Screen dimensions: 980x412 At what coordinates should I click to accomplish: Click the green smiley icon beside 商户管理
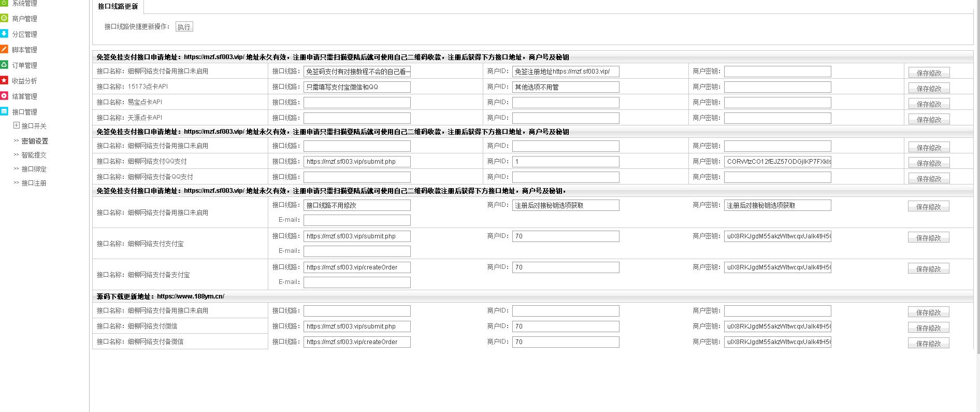(4, 18)
